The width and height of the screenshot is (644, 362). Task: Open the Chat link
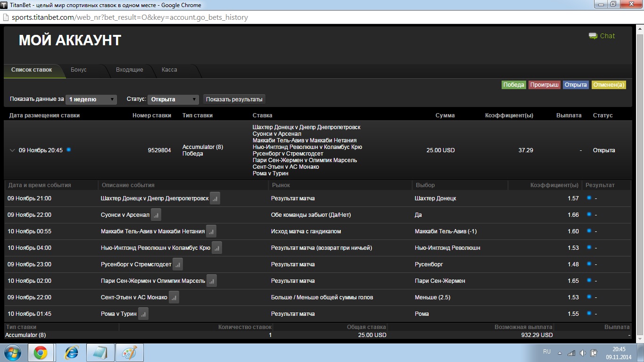tap(607, 36)
